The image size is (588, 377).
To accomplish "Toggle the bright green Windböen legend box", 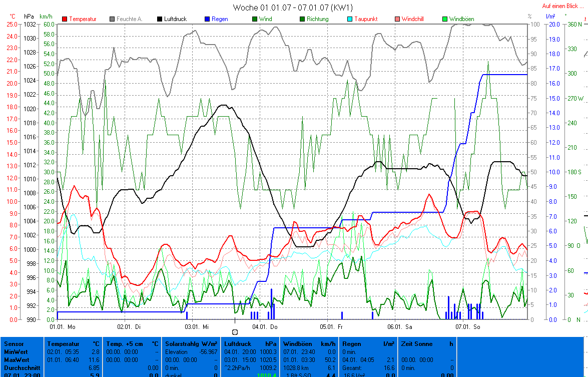I will 445,19.
